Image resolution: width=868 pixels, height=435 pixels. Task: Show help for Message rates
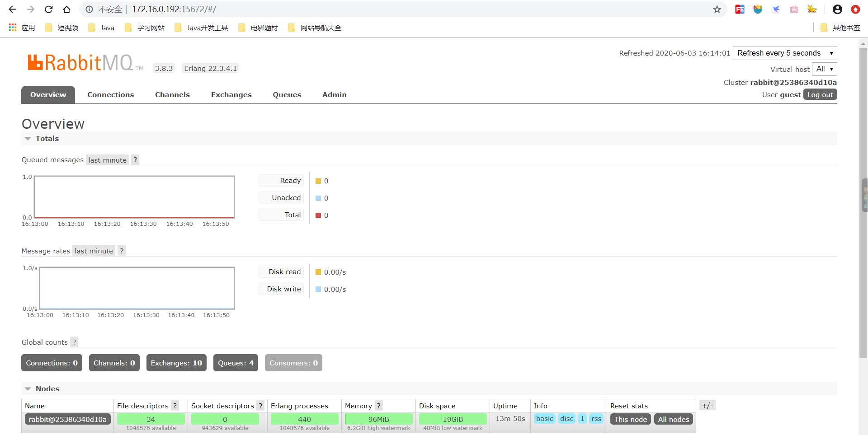122,251
